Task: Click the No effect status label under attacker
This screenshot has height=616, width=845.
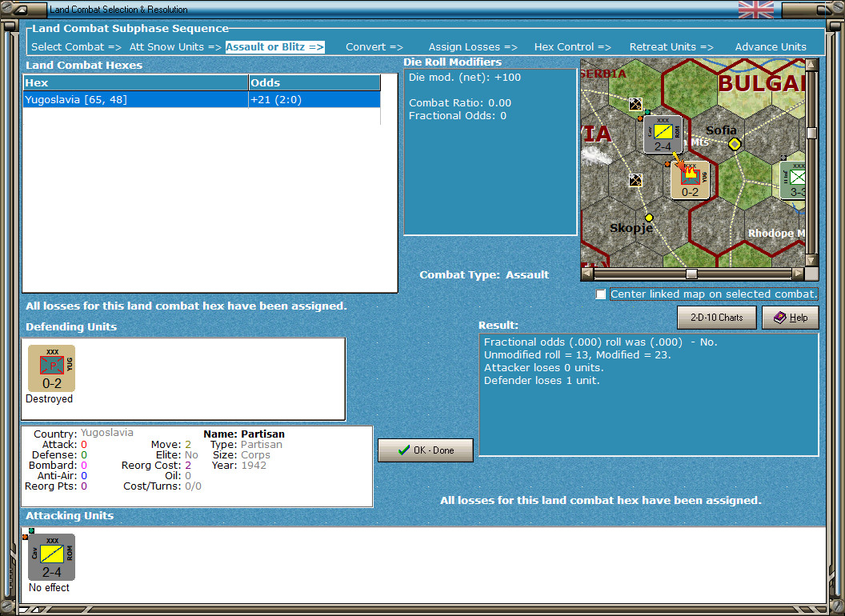Action: (x=49, y=587)
